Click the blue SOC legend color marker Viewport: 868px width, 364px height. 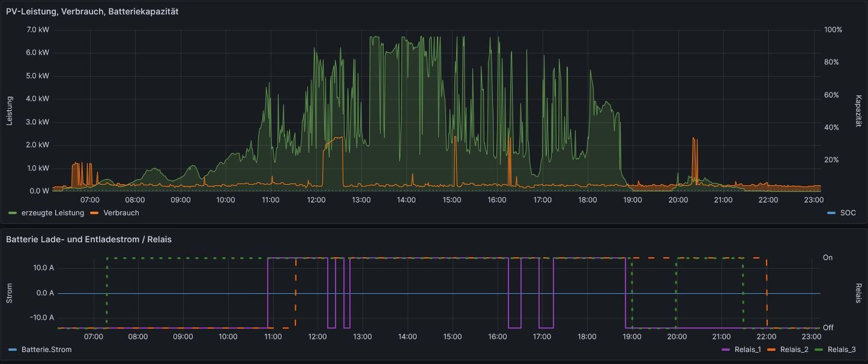[x=831, y=213]
